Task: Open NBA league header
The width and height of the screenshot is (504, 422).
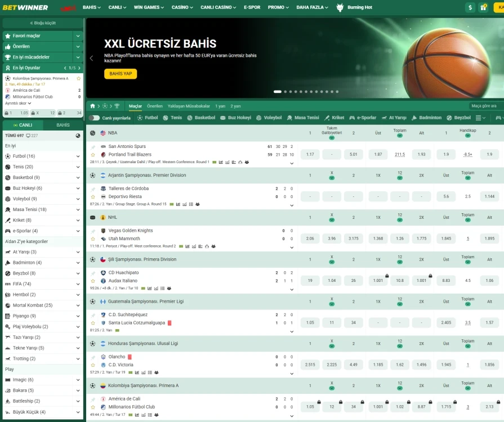Action: pyautogui.click(x=113, y=133)
